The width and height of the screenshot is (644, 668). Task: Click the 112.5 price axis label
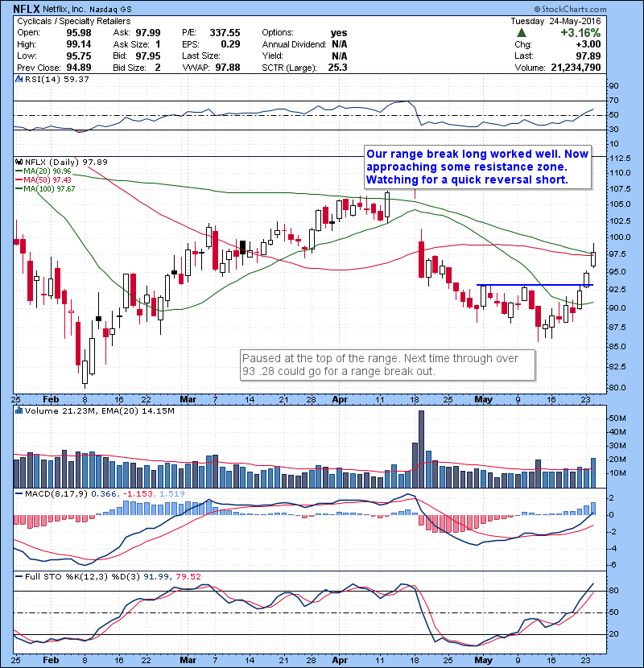(x=619, y=158)
